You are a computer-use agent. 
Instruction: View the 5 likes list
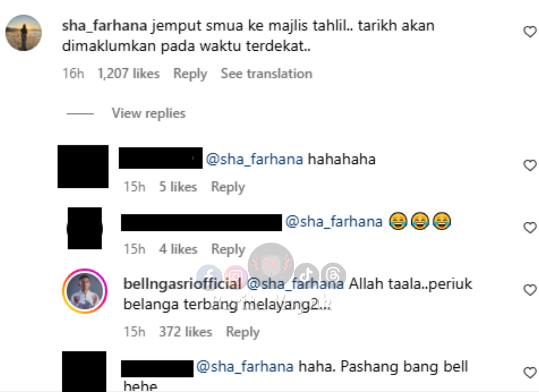pyautogui.click(x=178, y=187)
